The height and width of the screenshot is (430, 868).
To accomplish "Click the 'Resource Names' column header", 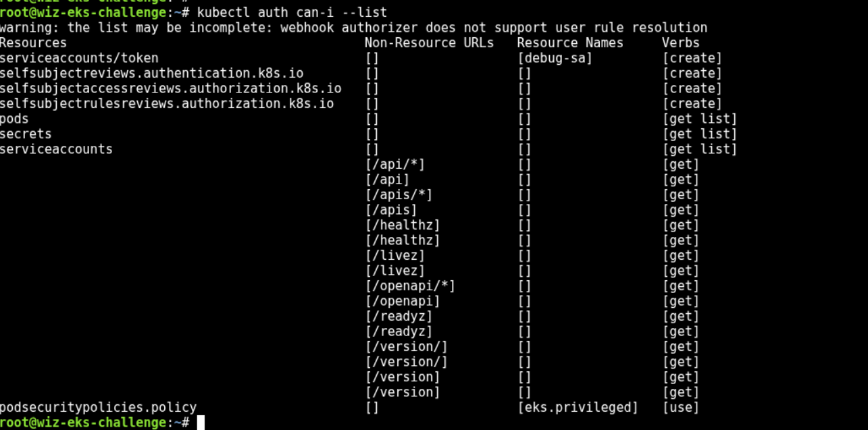I will coord(570,43).
